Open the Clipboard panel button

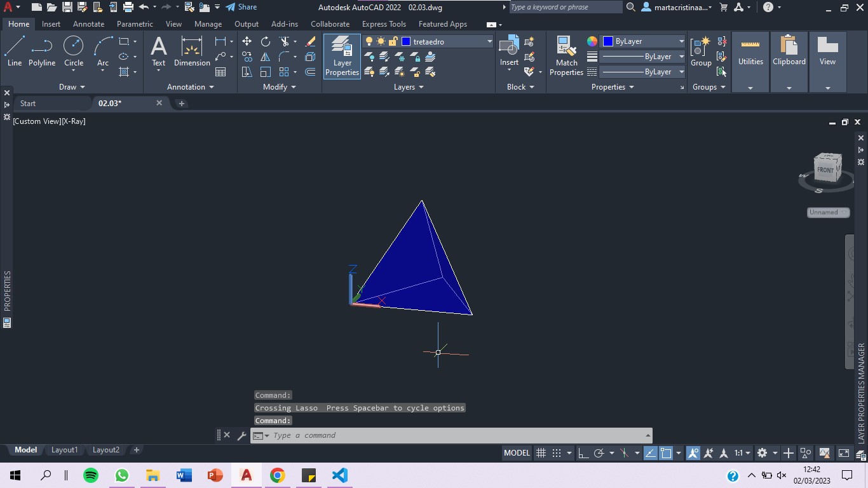789,62
